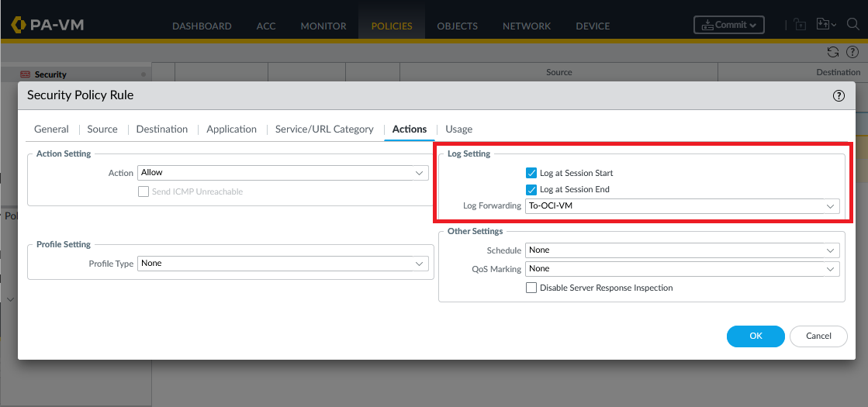Viewport: 868px width, 407px height.
Task: Uncheck Log at Session Start
Action: click(x=531, y=173)
